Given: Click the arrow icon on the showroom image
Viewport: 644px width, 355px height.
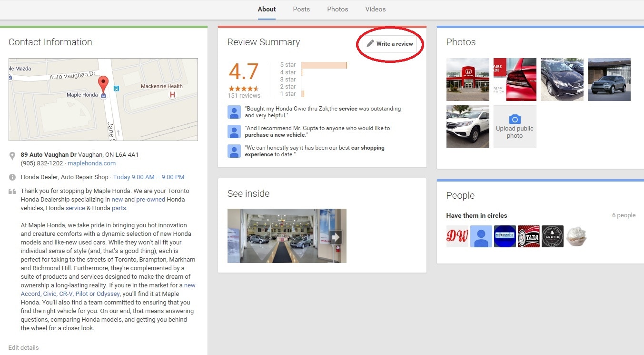Looking at the screenshot, I should click(336, 237).
